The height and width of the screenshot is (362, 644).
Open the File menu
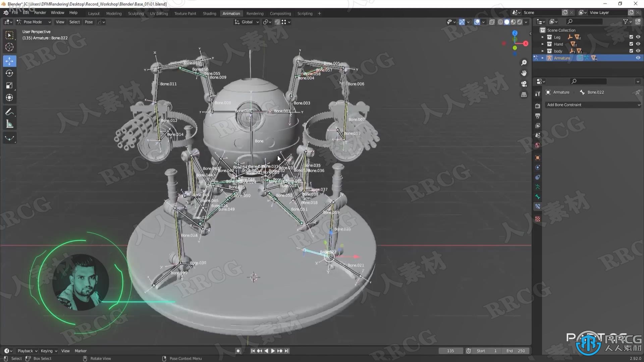pos(15,12)
